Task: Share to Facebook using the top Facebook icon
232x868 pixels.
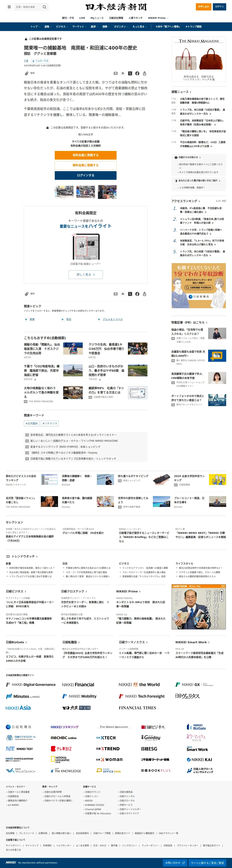Action: coord(137,73)
